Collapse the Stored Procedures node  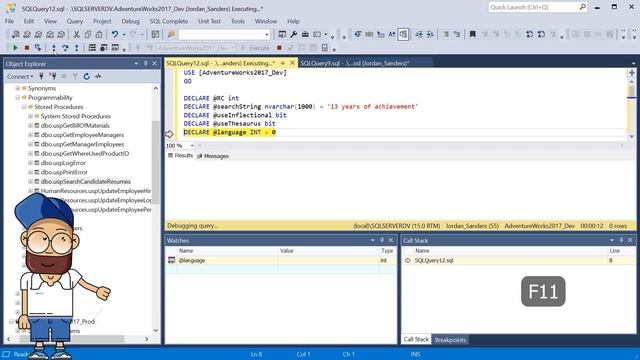point(24,107)
